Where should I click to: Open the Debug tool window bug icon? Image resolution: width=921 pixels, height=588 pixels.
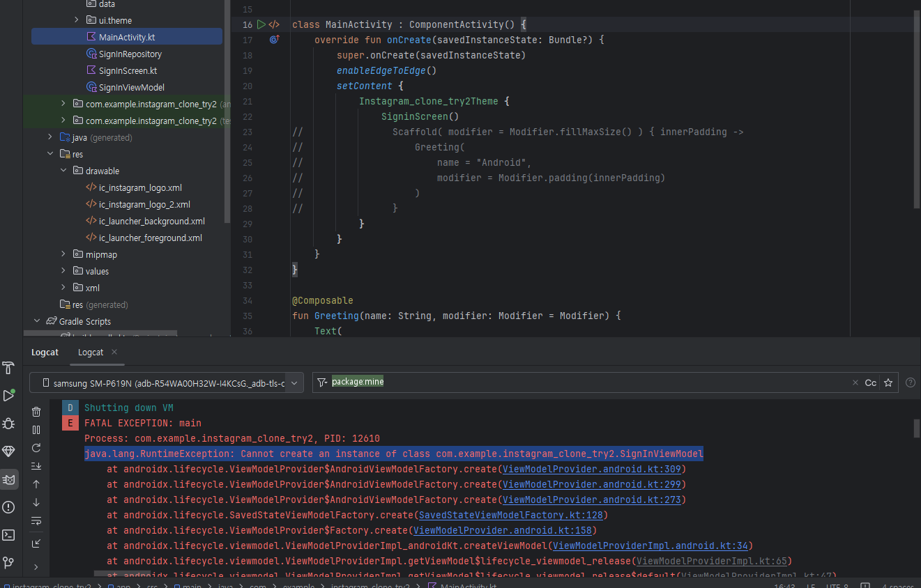(x=8, y=424)
